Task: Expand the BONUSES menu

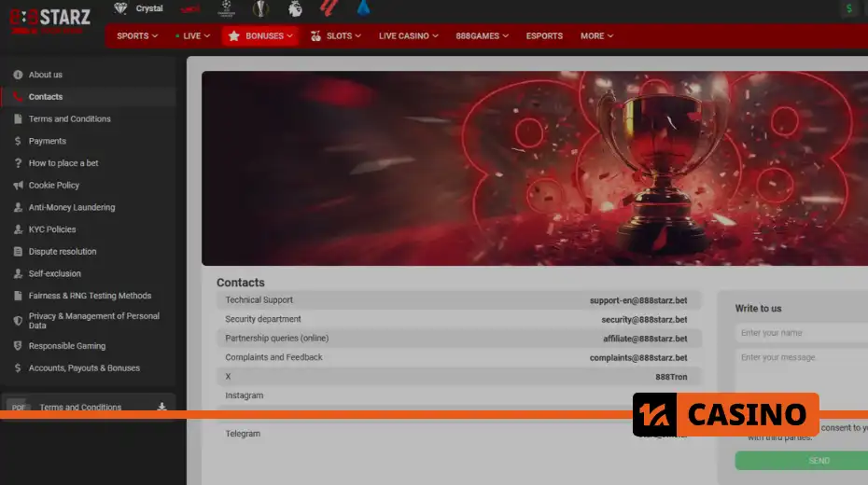Action: (x=260, y=36)
